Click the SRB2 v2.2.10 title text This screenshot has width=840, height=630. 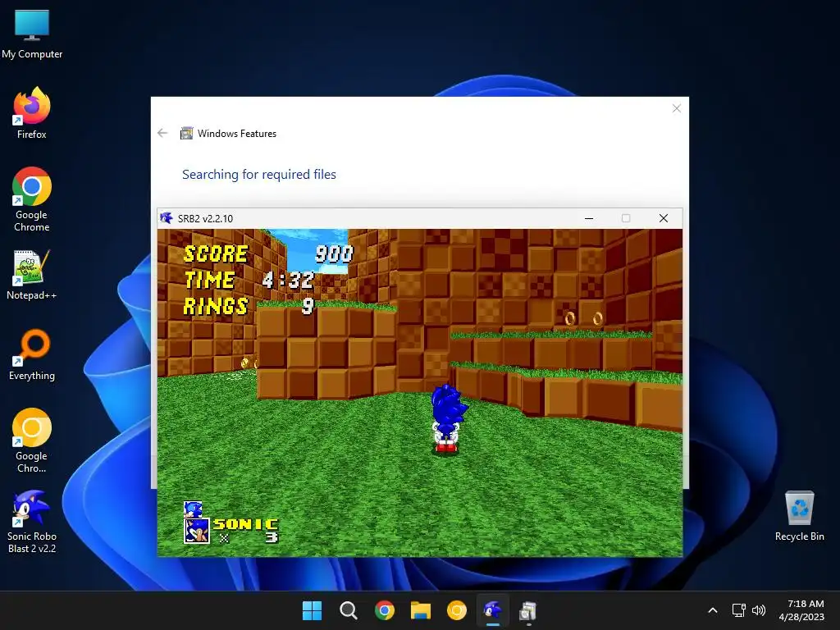(205, 218)
